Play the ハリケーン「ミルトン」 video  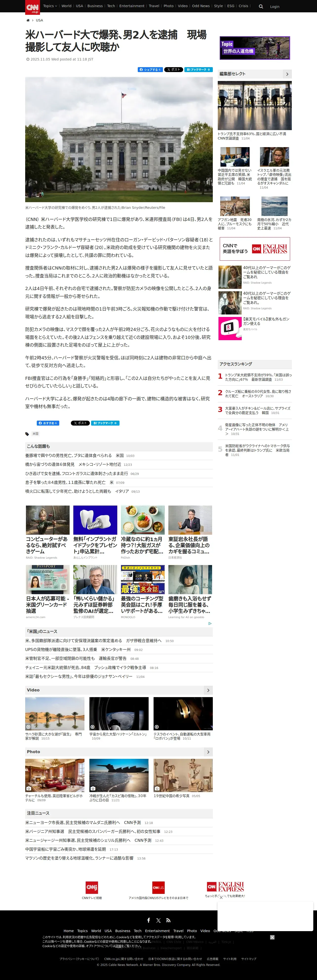coord(119,713)
